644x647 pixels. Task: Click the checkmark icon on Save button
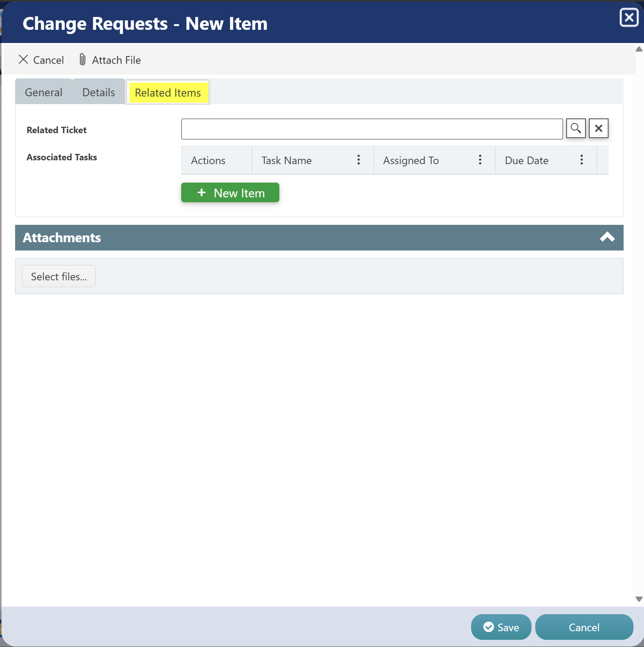click(x=488, y=627)
